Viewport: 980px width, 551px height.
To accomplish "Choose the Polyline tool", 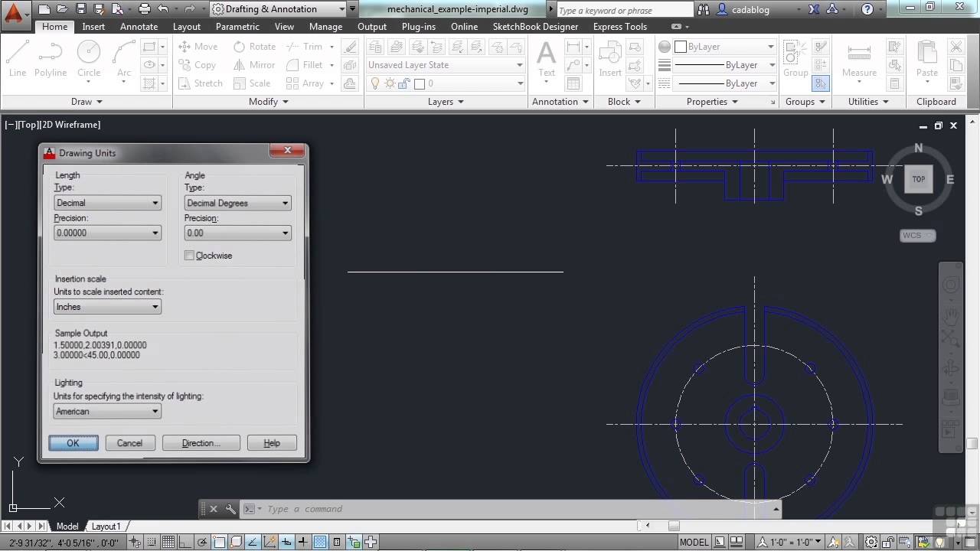I will pyautogui.click(x=51, y=58).
